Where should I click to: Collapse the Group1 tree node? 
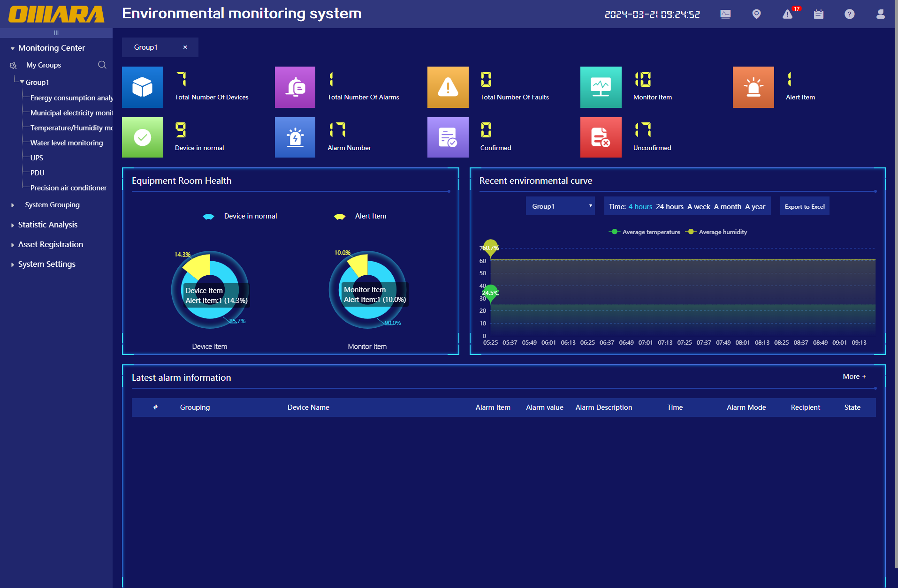[22, 82]
